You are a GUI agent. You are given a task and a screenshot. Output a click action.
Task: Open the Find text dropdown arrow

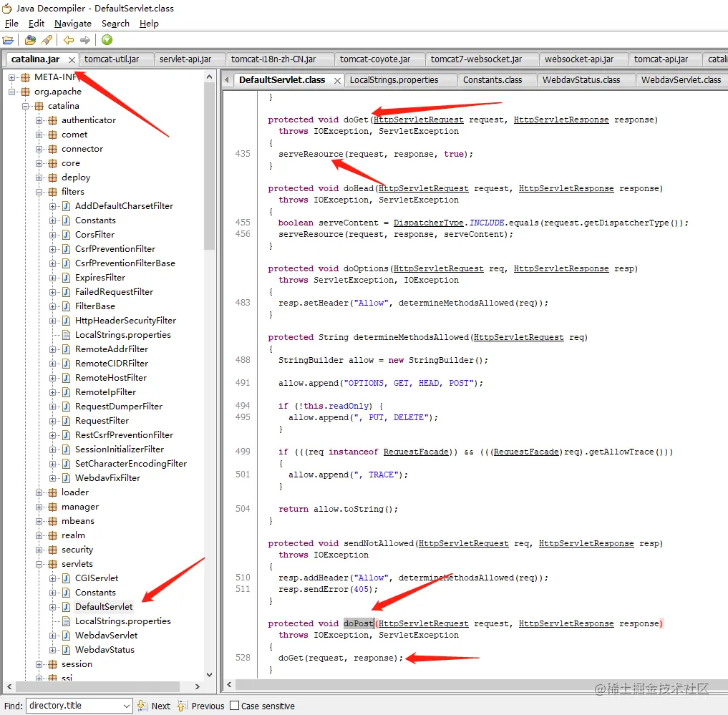pyautogui.click(x=126, y=706)
